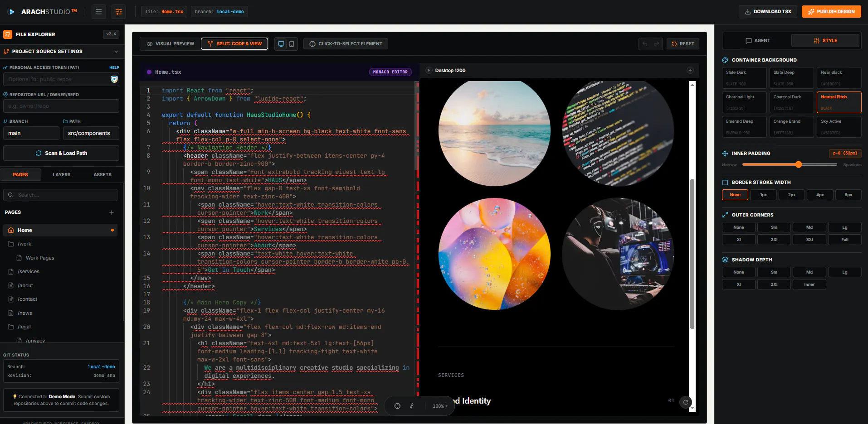The image size is (868, 424).
Task: Click the Inner Padding slider handle
Action: (x=799, y=164)
